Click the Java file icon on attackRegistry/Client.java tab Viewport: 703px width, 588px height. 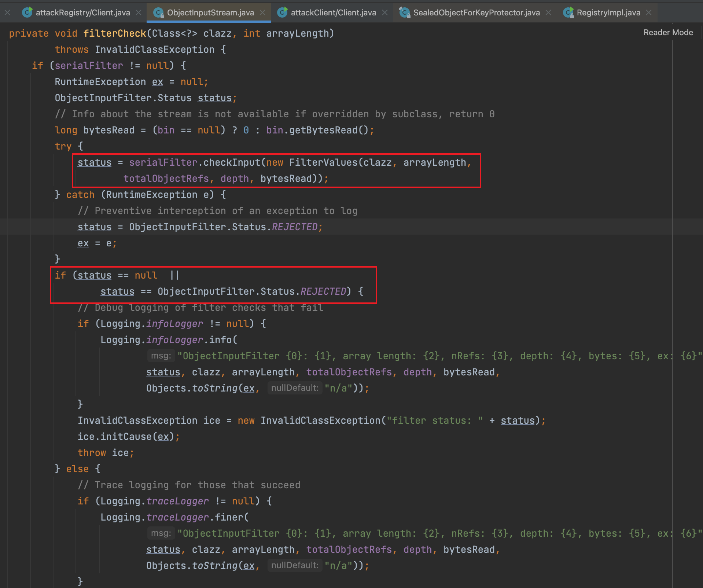point(27,12)
